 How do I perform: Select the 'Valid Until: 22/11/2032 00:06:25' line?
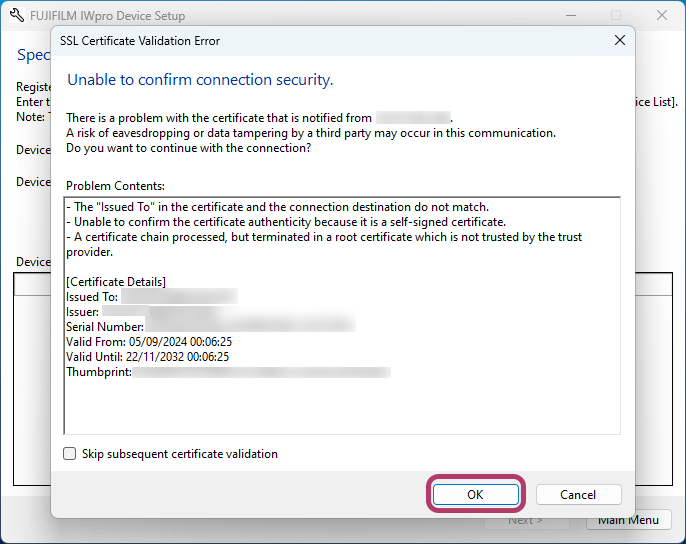[x=147, y=357]
